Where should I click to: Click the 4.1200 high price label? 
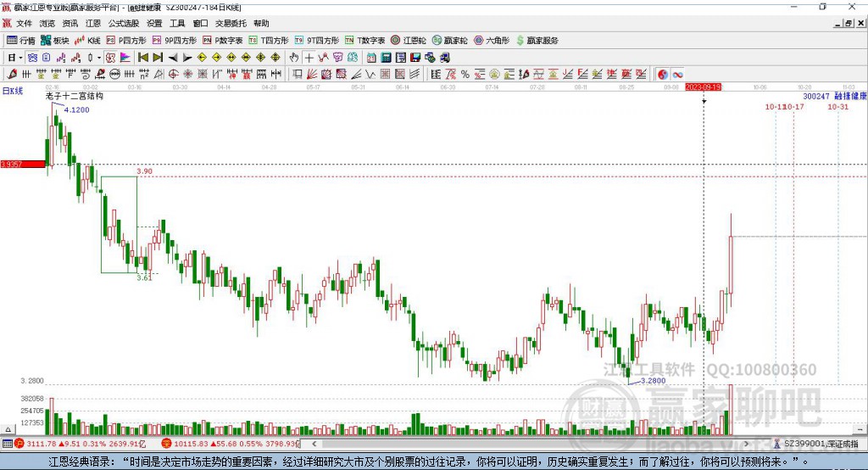76,109
